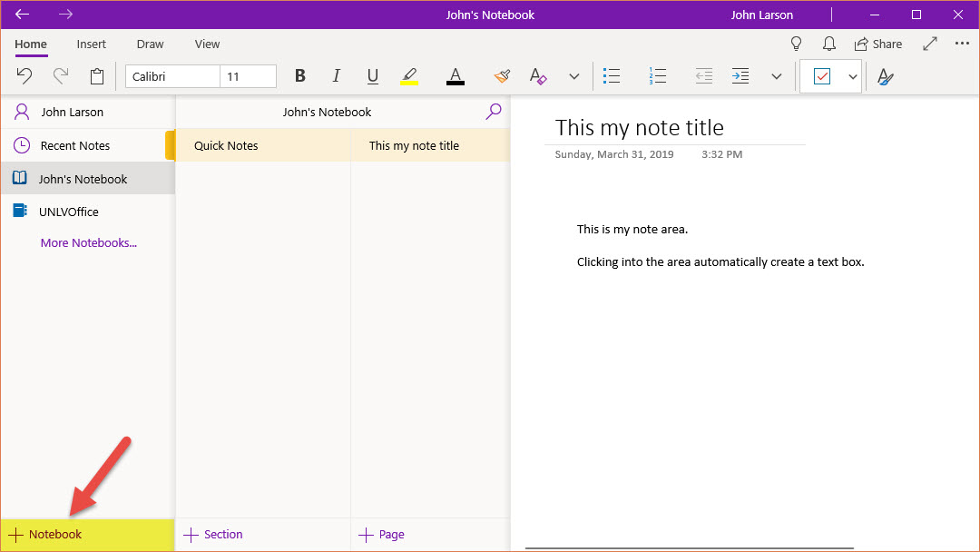The image size is (980, 552).
Task: Apply numbered list formatting
Action: coord(659,76)
